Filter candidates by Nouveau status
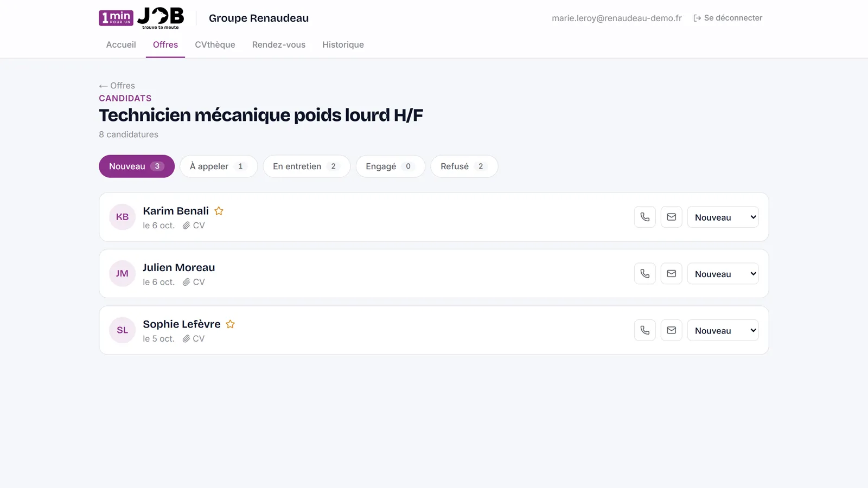868x488 pixels. tap(137, 166)
